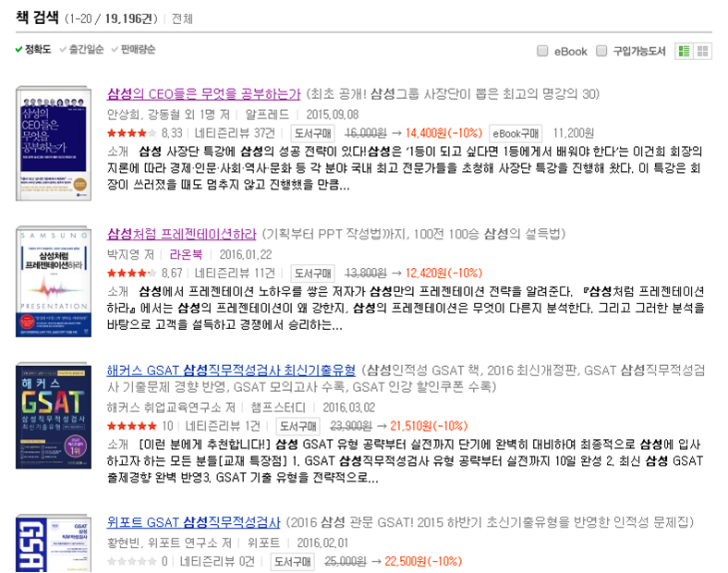The width and height of the screenshot is (728, 573).
Task: Click 도서구매 for 위포트 GSAT book
Action: (293, 561)
